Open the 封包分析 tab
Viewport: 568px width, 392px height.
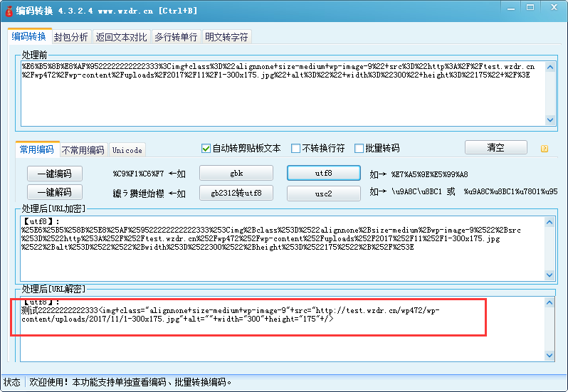(x=71, y=37)
